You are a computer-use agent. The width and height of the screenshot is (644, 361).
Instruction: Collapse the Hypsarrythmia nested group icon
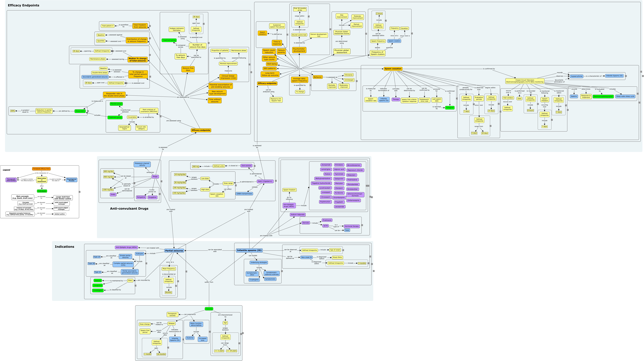pos(626,76)
